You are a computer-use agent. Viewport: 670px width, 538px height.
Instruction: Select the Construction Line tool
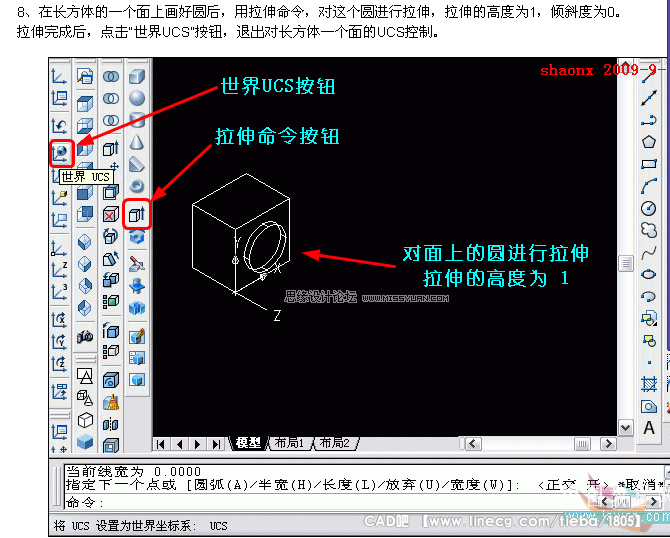tap(649, 98)
